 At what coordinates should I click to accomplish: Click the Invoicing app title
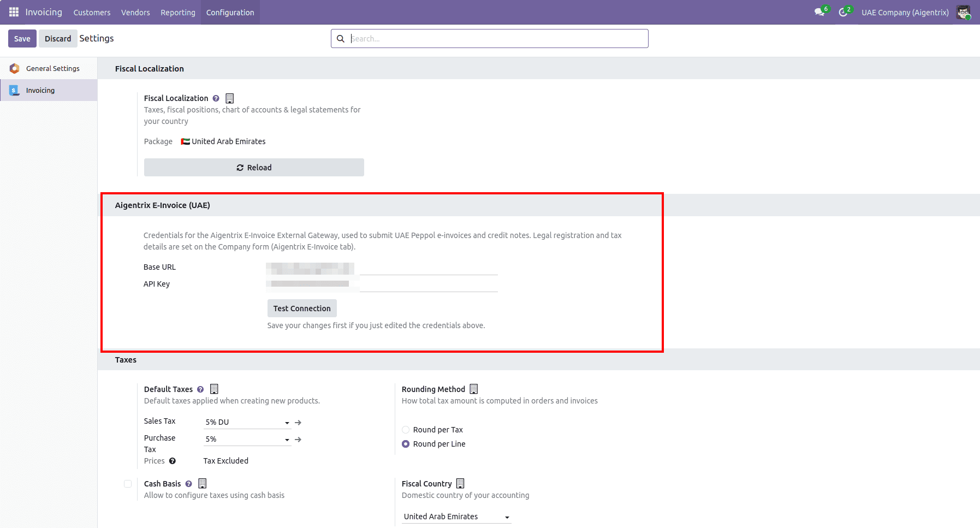[44, 12]
